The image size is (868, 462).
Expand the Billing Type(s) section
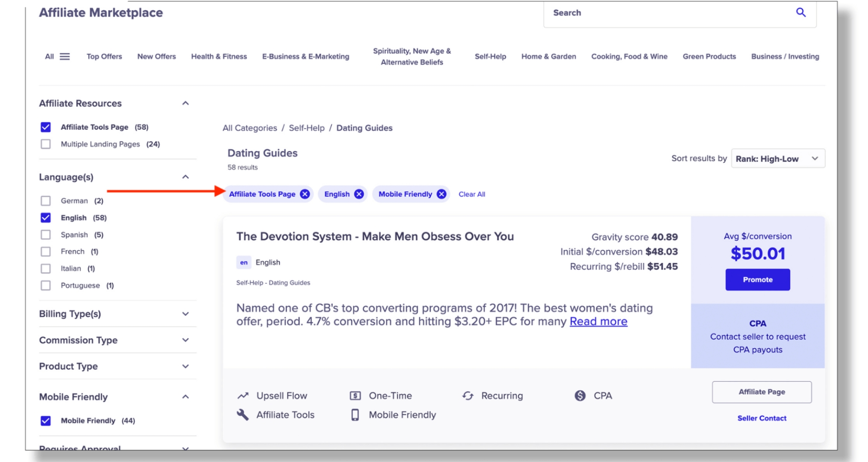click(x=185, y=314)
